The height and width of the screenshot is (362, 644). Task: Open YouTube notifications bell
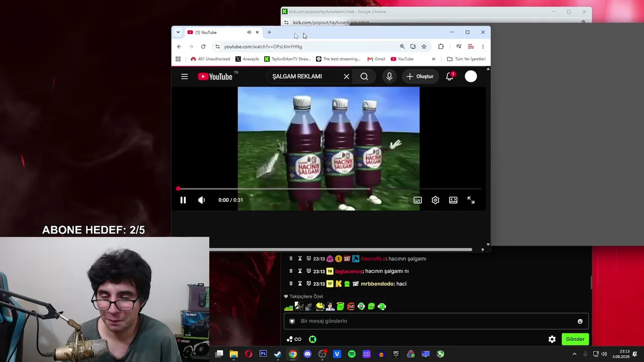tap(450, 76)
